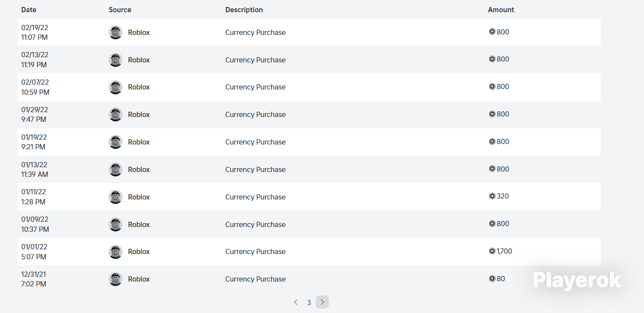Image resolution: width=644 pixels, height=313 pixels.
Task: Click the Amount column header
Action: [501, 10]
